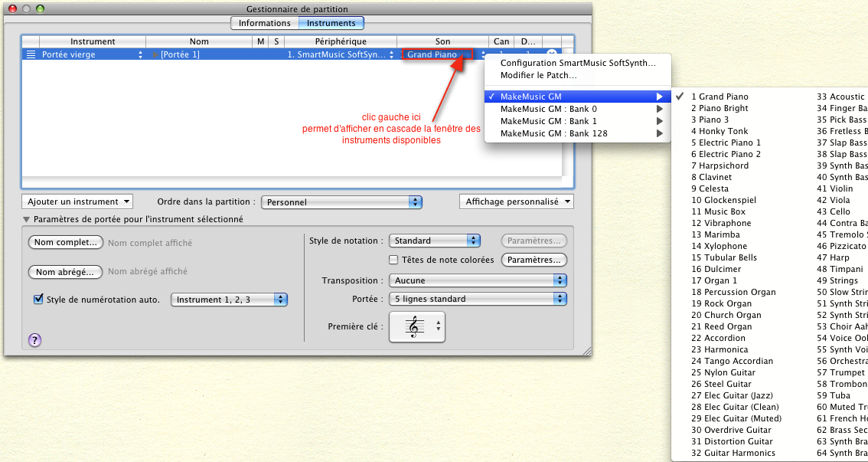Disable Style de numérotation auto. checkbox
This screenshot has height=462, width=868.
(x=38, y=300)
